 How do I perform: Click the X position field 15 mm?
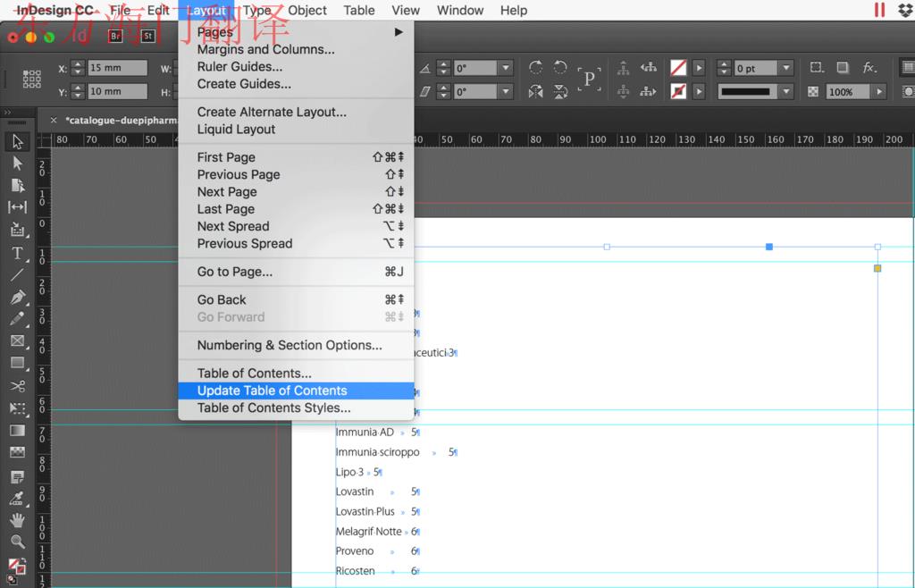[x=117, y=68]
